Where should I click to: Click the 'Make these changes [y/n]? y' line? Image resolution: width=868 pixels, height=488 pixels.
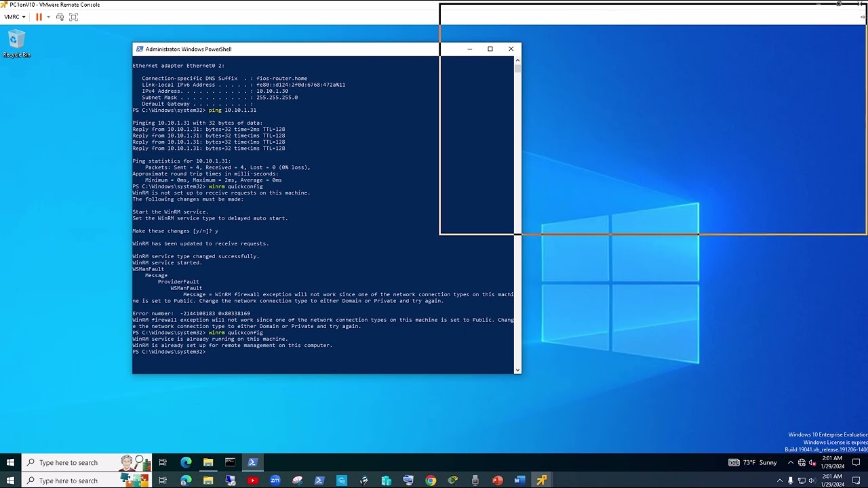pos(176,231)
